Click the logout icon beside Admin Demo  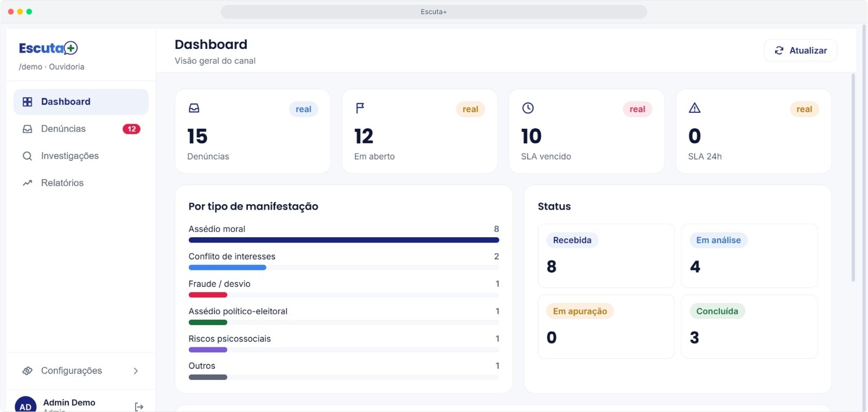[x=139, y=407]
